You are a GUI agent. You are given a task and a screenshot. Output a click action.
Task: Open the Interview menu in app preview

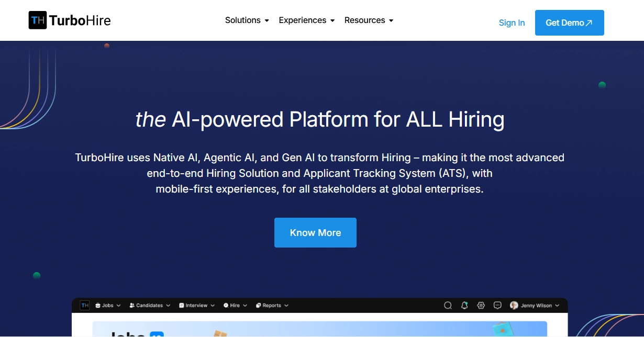point(197,306)
